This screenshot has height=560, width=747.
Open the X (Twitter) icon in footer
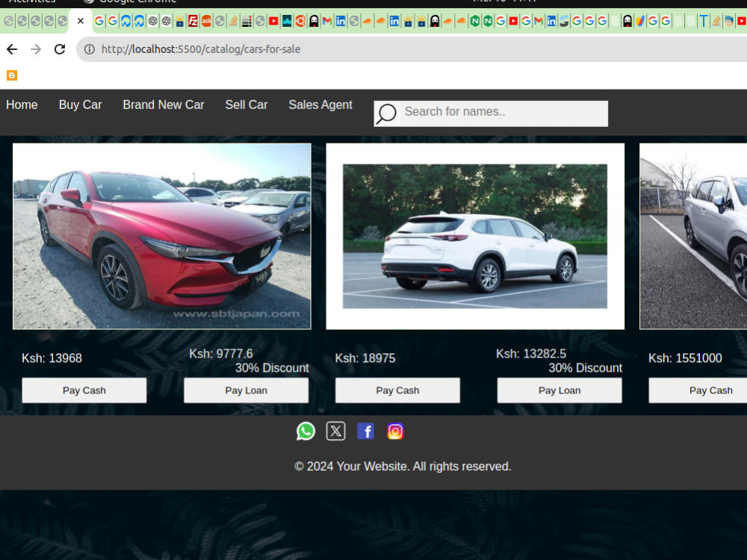pos(336,431)
